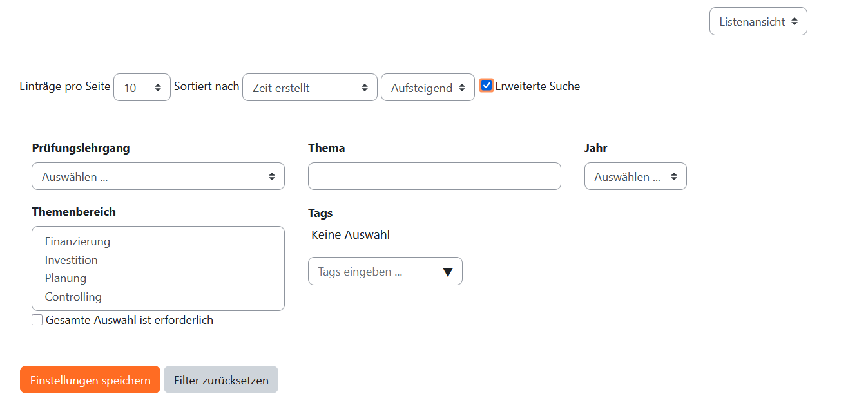Viewport: 868px width, 405px height.
Task: Click the 'Keine Auswahl' text under Tags
Action: (351, 235)
